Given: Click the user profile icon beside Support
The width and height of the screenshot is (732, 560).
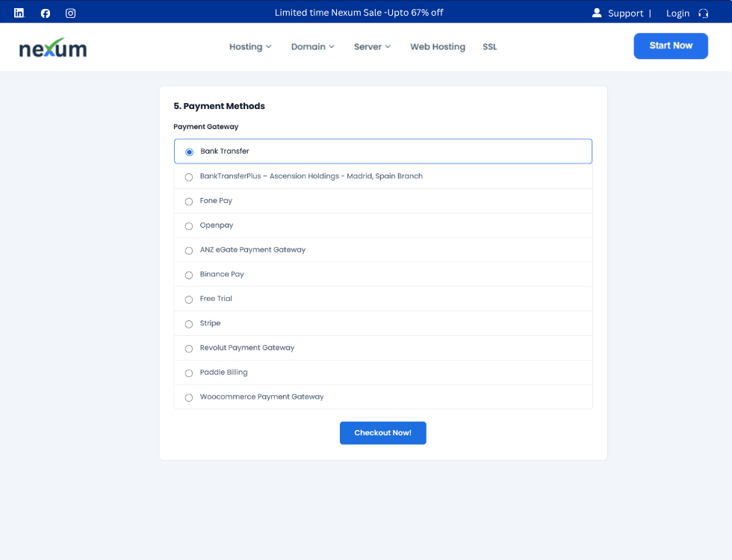Looking at the screenshot, I should click(597, 13).
